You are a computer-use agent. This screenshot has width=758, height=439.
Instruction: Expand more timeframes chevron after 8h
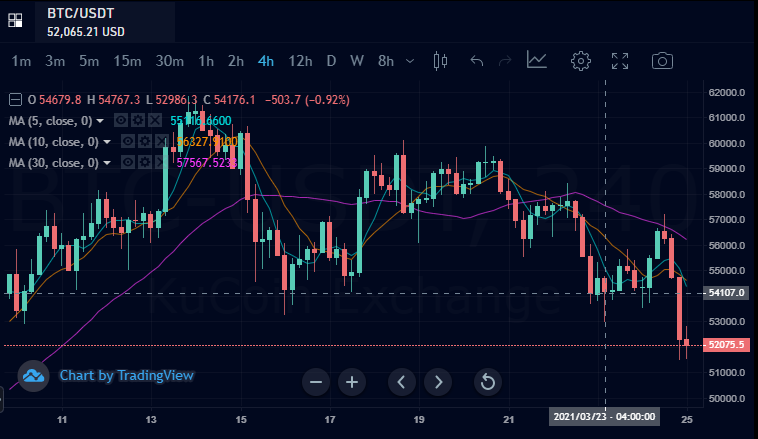[410, 61]
